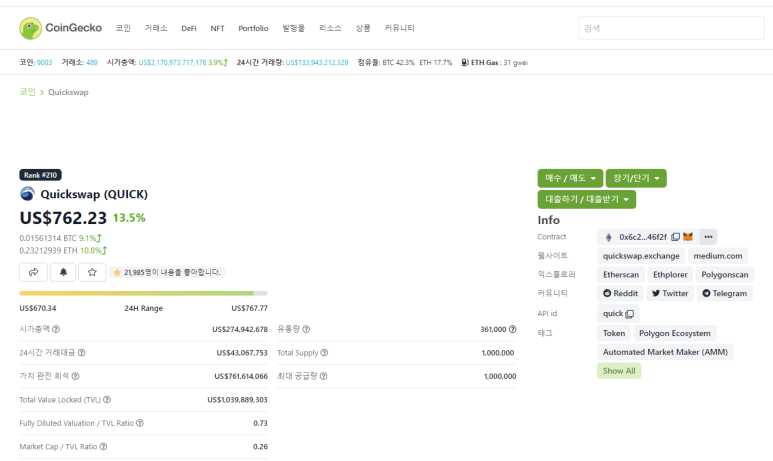773x461 pixels.
Task: Click help icon next to Total Supply
Action: point(324,353)
